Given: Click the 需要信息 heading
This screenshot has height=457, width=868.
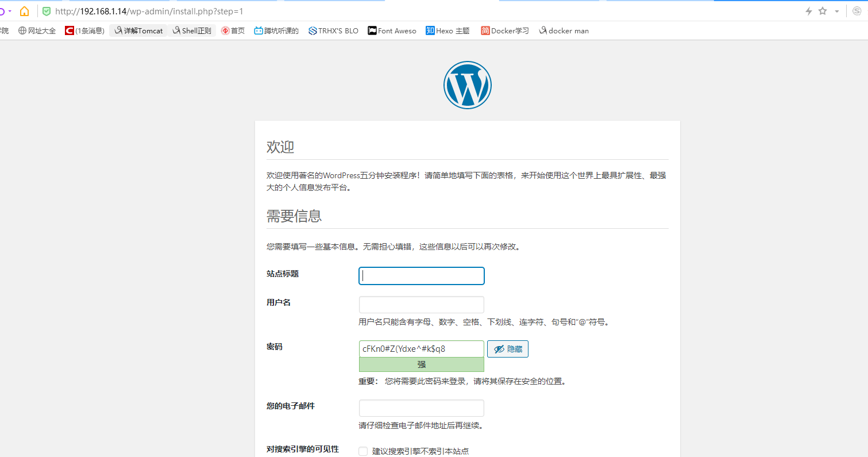Looking at the screenshot, I should point(294,216).
